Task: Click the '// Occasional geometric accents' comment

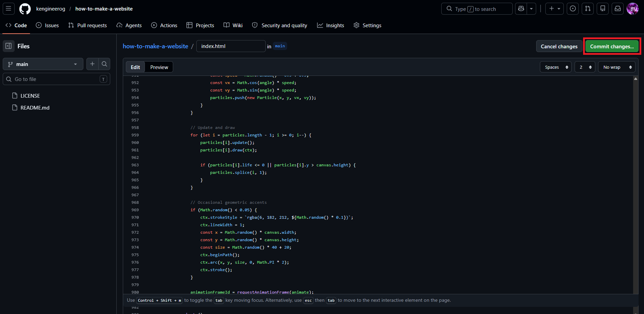Action: click(229, 202)
